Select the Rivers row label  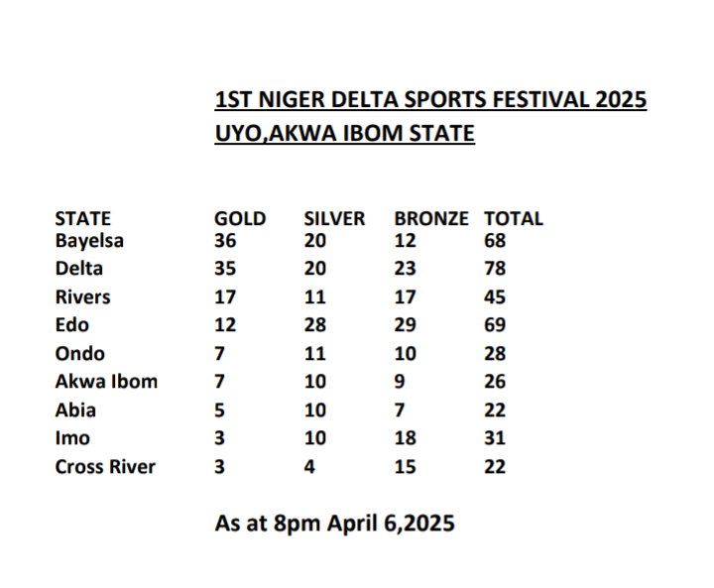(x=82, y=297)
